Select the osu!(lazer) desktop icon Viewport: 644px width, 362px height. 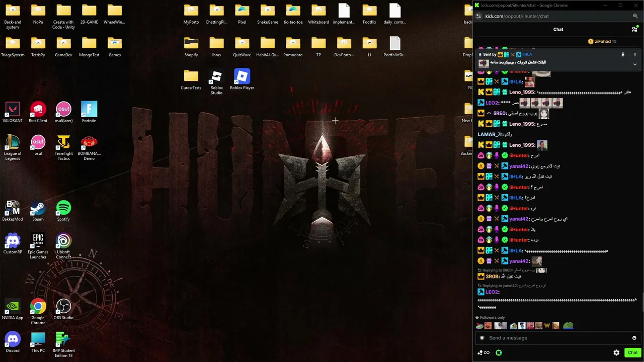[63, 113]
